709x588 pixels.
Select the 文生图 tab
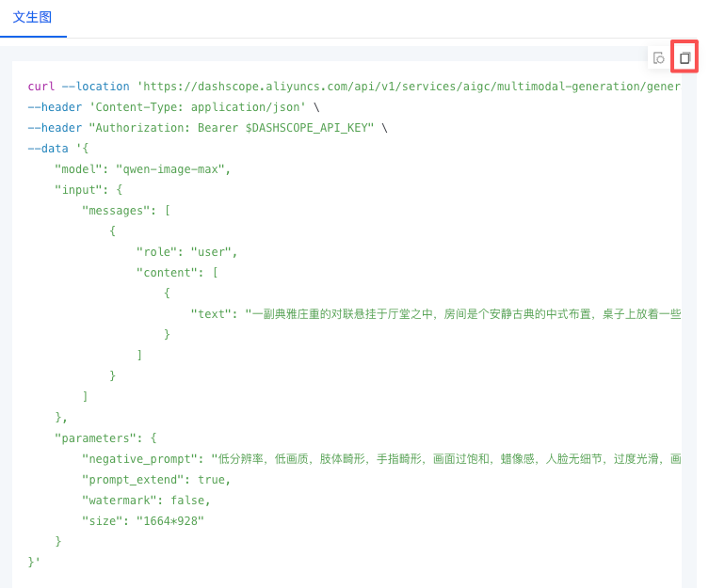click(x=33, y=17)
